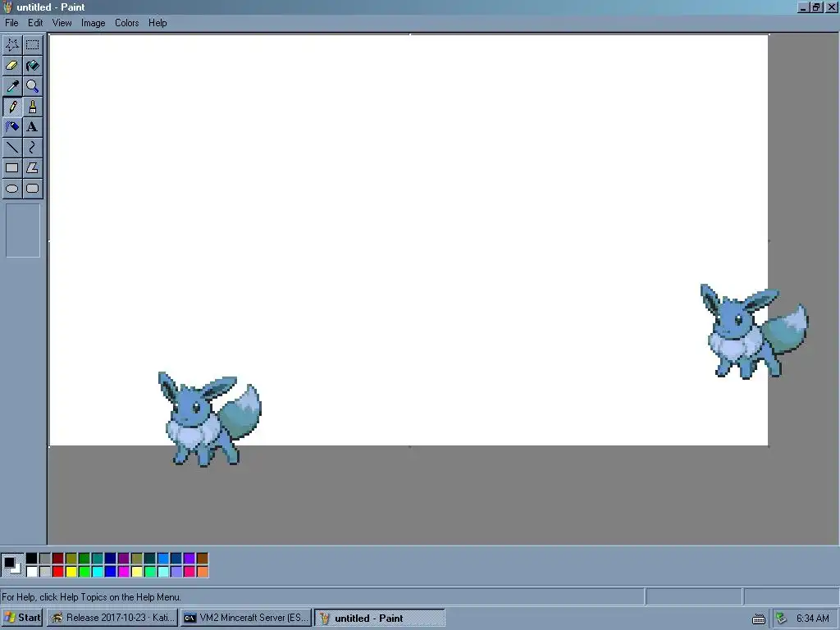Activate the Pick Color eyedropper tool

12,85
